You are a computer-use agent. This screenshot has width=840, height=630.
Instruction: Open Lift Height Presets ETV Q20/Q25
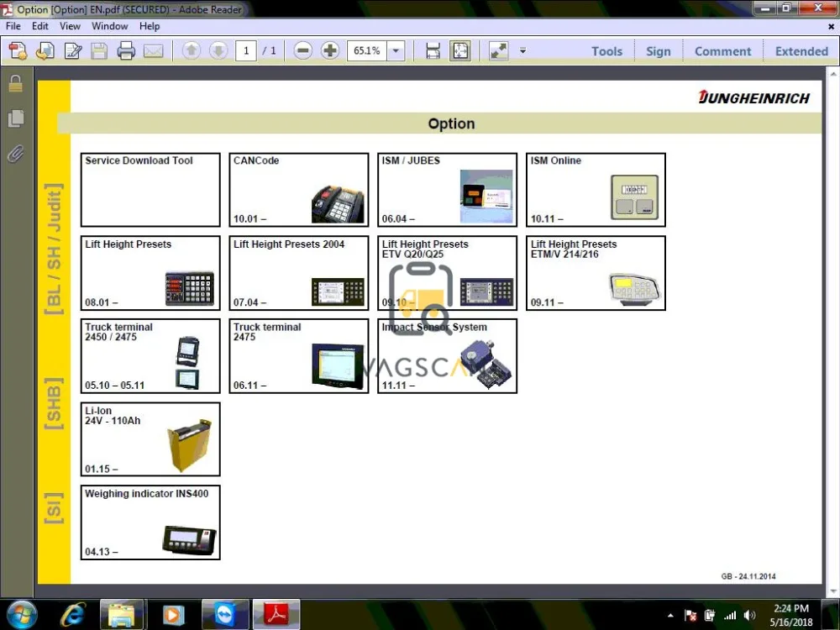[x=448, y=273]
